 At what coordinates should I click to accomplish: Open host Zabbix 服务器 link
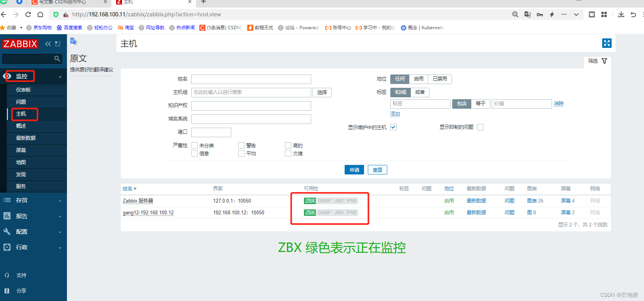tap(138, 201)
